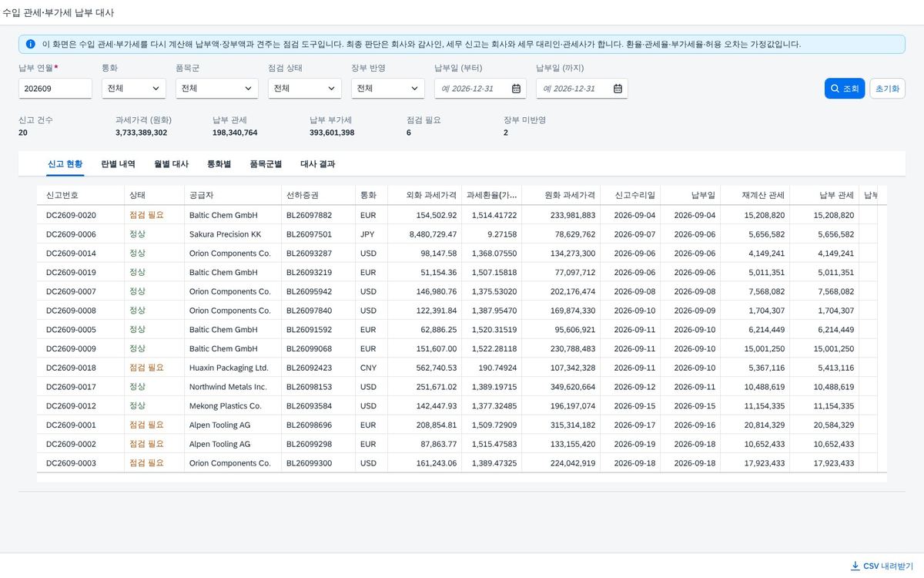This screenshot has width=924, height=578.
Task: Click the JPY currency cell
Action: (x=368, y=234)
